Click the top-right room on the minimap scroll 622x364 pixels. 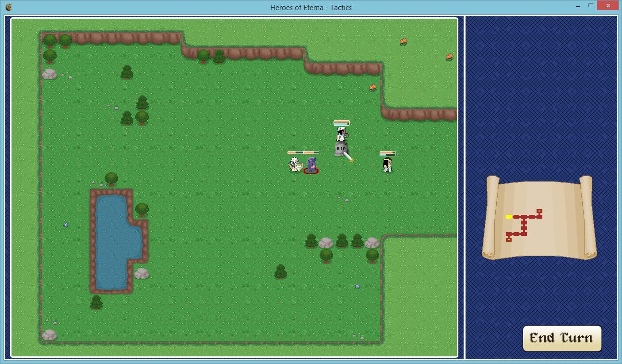coord(539,211)
